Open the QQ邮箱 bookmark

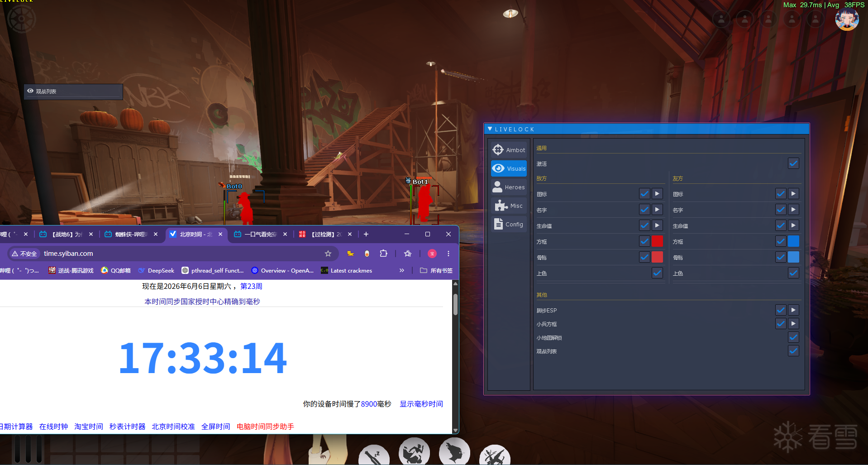(116, 270)
